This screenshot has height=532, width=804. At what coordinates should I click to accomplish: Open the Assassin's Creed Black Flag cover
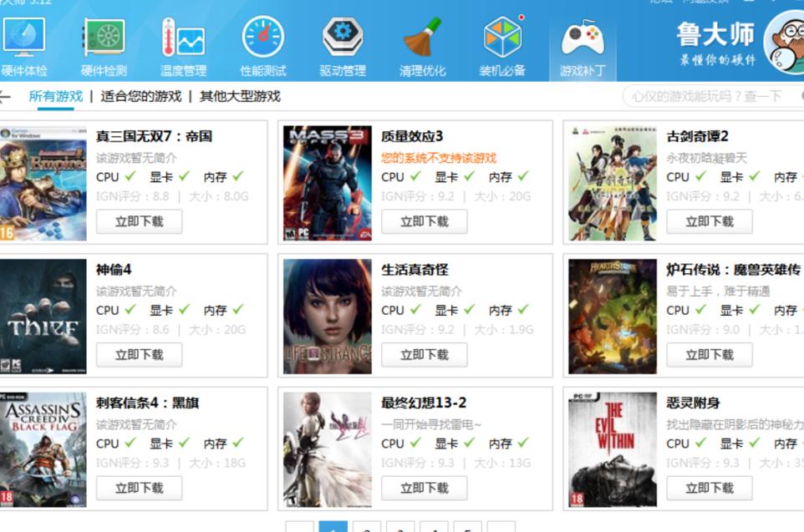(43, 450)
